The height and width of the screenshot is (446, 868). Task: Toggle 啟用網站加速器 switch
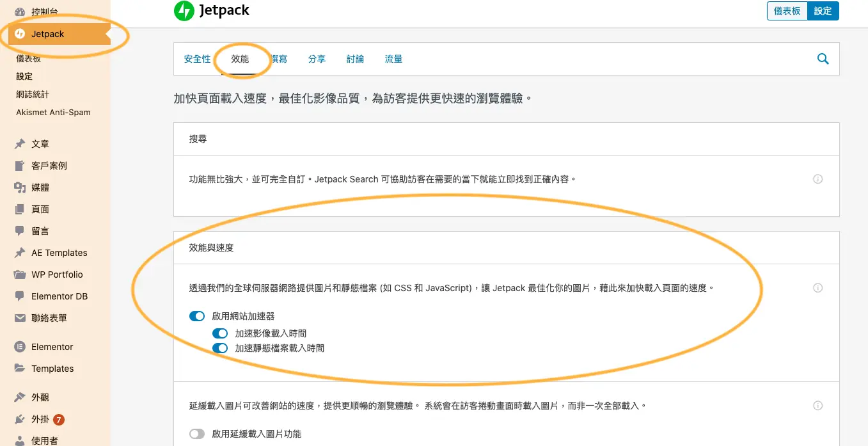click(197, 316)
